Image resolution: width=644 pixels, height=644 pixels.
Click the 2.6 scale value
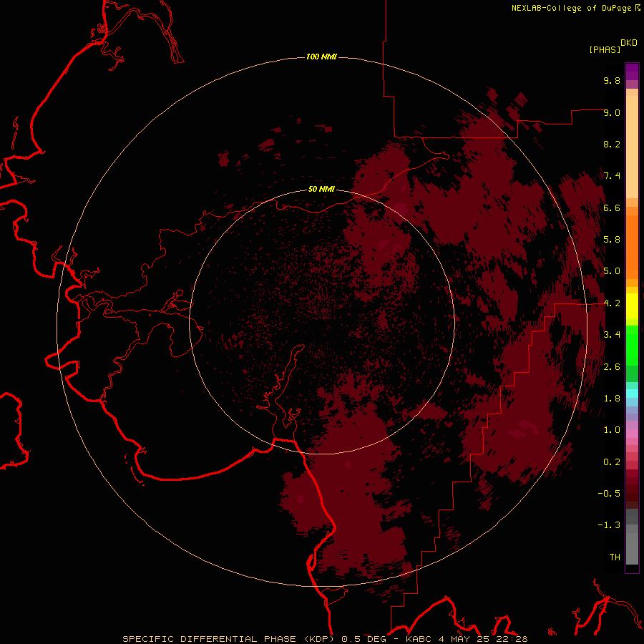click(x=612, y=367)
